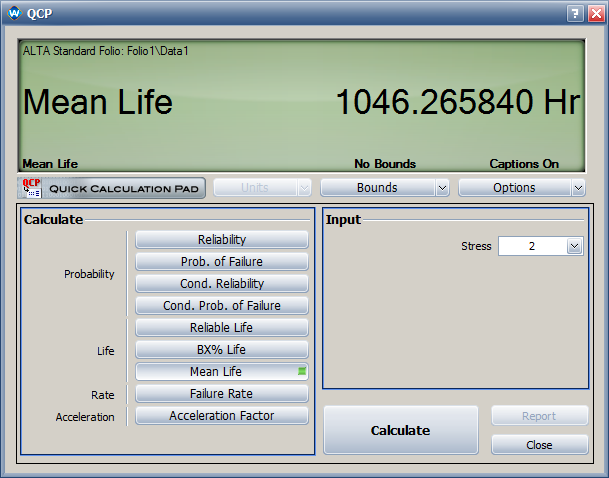The height and width of the screenshot is (478, 609).
Task: Click the Close button at bottom right
Action: (539, 445)
